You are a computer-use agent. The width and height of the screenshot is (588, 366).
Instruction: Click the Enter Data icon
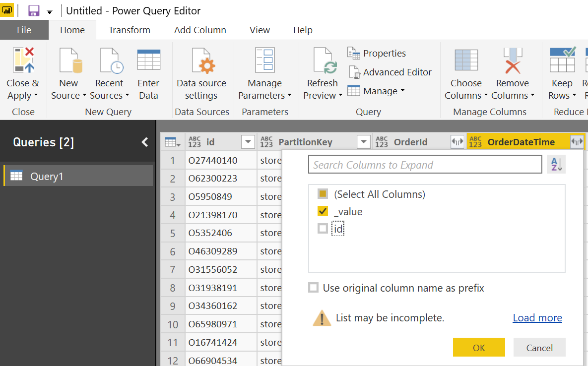click(x=148, y=60)
